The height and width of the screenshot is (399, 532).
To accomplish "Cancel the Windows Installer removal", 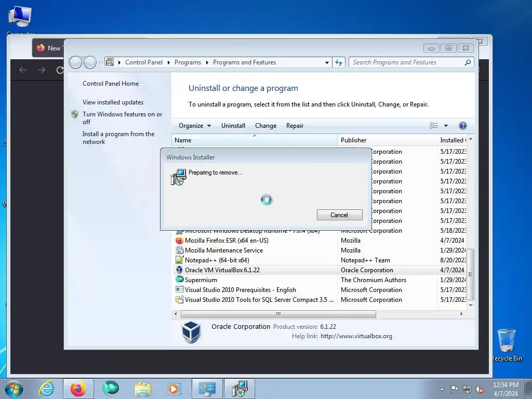I will click(339, 215).
